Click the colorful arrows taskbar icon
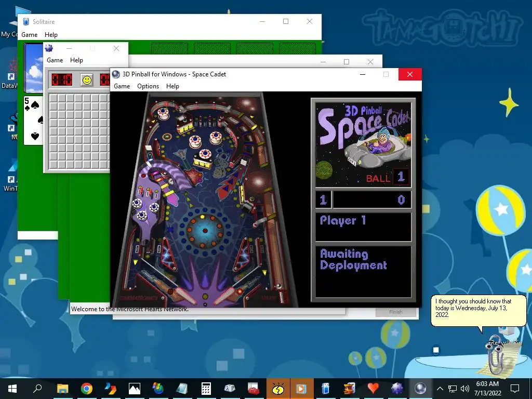Viewport: 532px width, 399px height. tap(110, 389)
